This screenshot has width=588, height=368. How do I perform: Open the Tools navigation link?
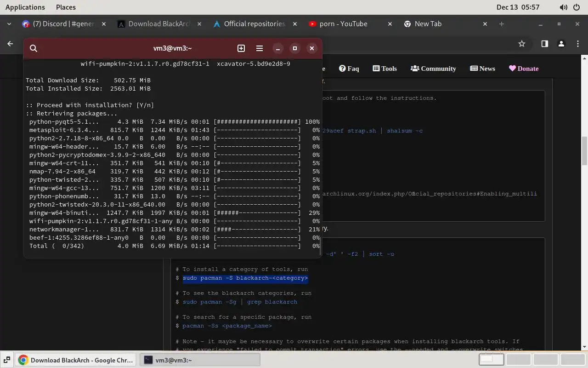(384, 69)
